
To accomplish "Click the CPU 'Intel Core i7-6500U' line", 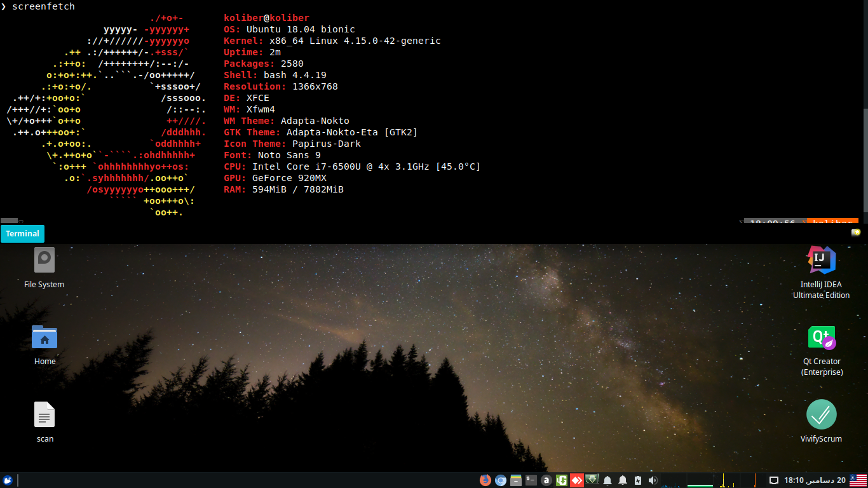I will click(x=352, y=166).
